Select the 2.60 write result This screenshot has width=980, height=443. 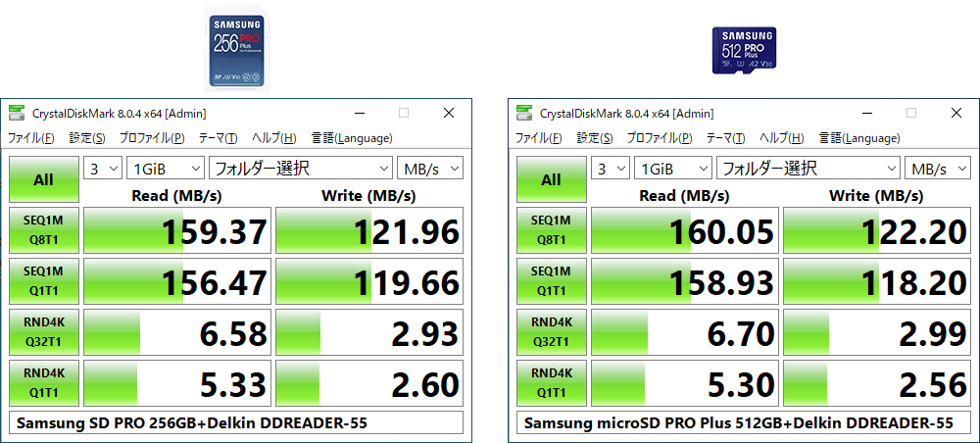coord(369,383)
